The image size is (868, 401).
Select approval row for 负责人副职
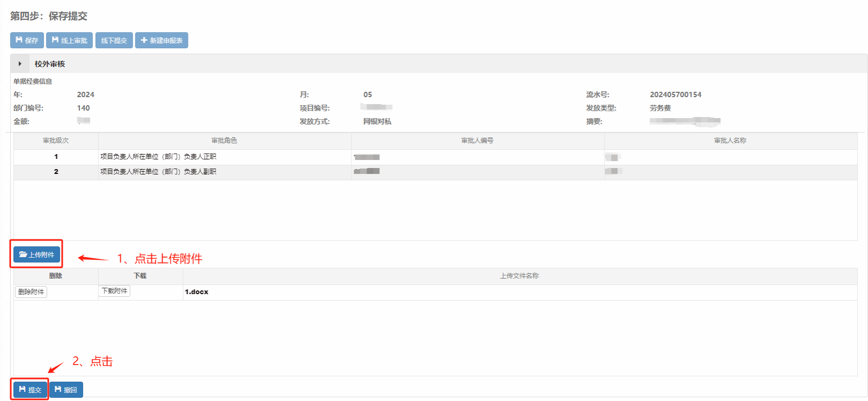(x=158, y=172)
